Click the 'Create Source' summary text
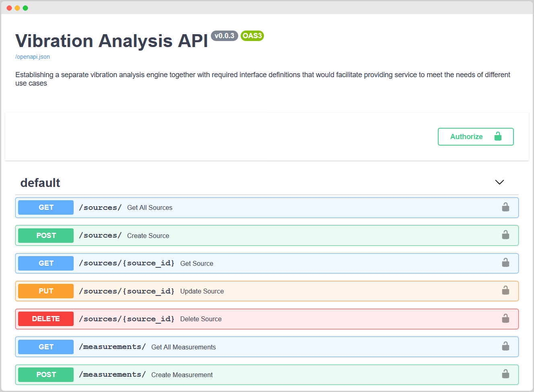 (148, 236)
